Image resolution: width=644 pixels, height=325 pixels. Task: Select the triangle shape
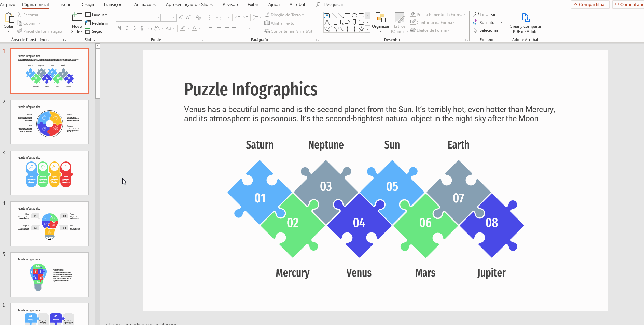[x=327, y=22]
